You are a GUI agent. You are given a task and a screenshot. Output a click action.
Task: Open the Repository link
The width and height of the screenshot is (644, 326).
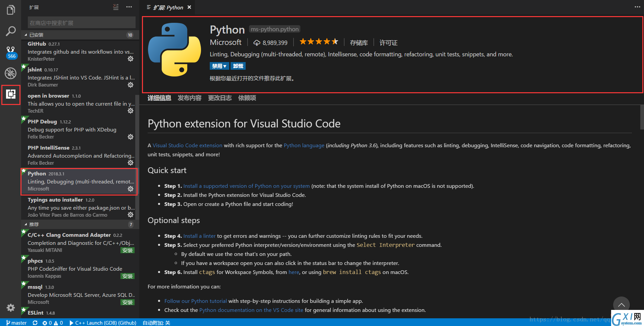tap(359, 43)
